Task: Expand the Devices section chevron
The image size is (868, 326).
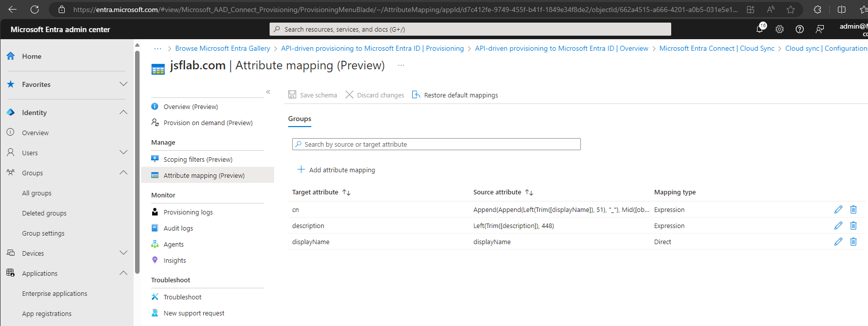Action: click(x=123, y=253)
